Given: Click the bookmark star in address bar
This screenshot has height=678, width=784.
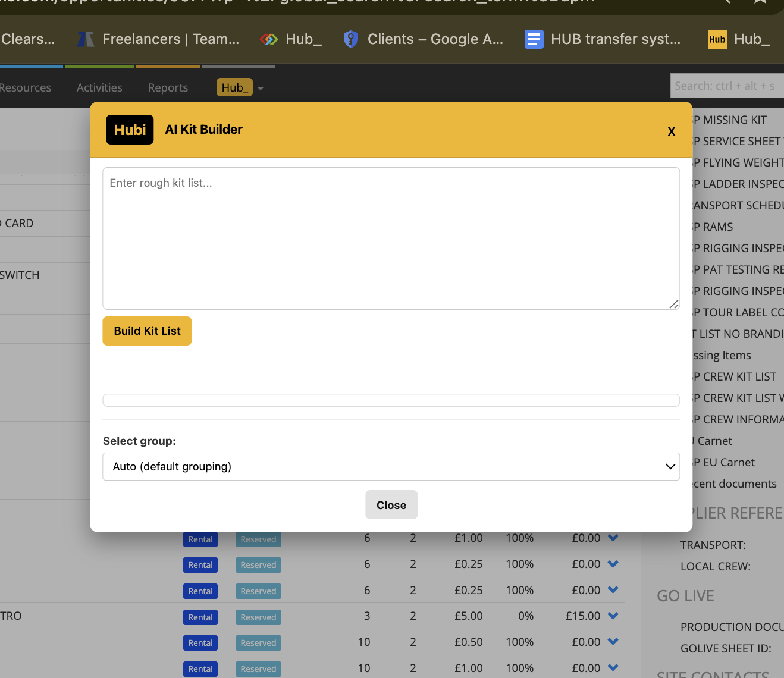Looking at the screenshot, I should pyautogui.click(x=760, y=1).
